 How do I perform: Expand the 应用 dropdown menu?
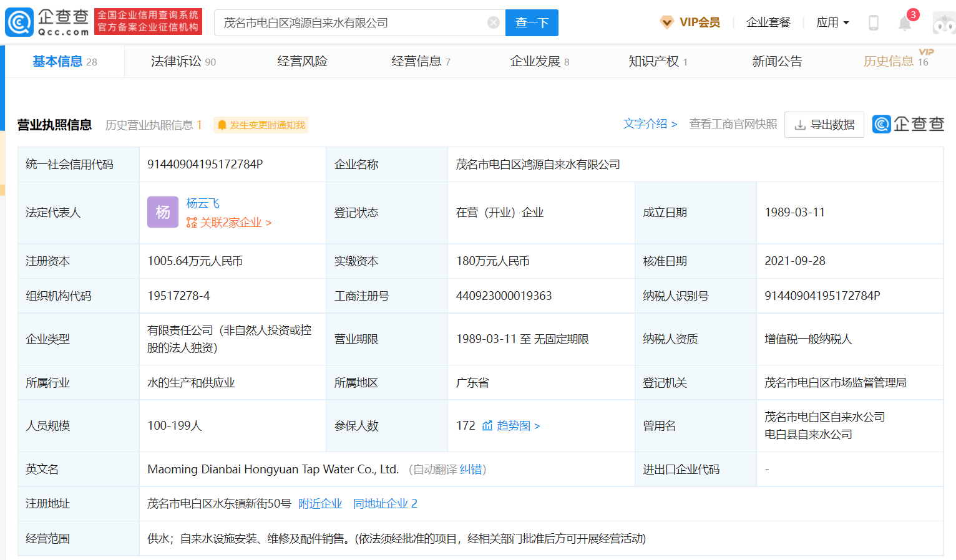coord(832,22)
